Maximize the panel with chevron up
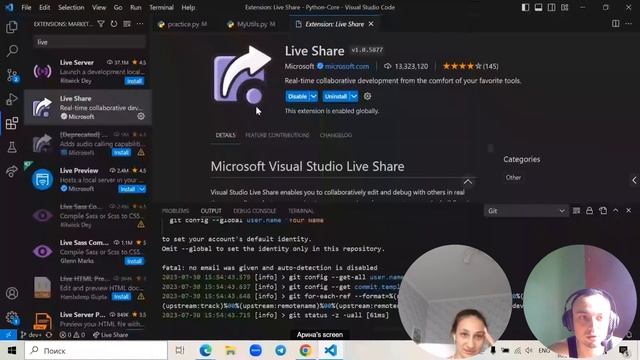Image resolution: width=640 pixels, height=360 pixels. click(x=616, y=211)
